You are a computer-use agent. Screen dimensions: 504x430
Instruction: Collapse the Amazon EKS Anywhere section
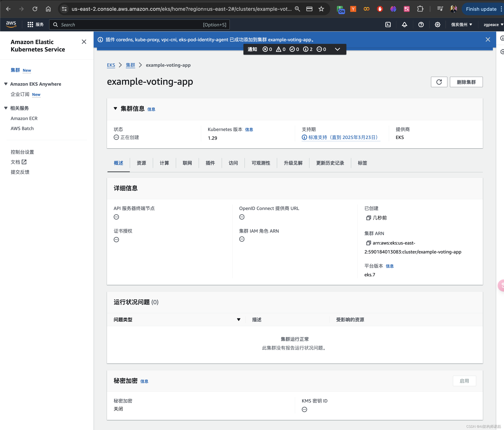(6, 84)
